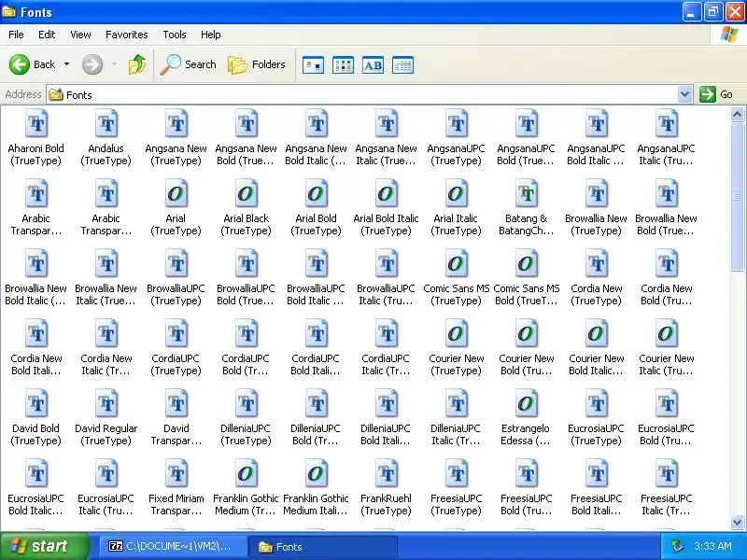
Task: Select the BrowalliaUPC (TrueType) font icon
Action: click(176, 264)
